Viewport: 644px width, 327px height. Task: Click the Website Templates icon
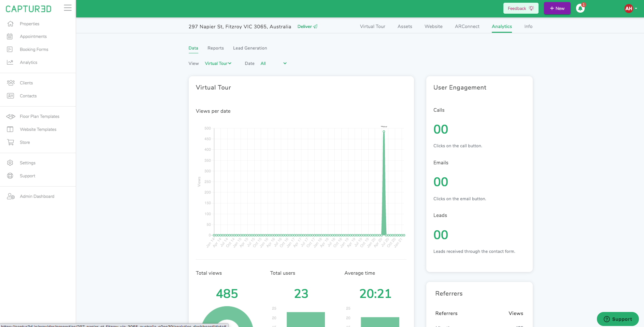(x=10, y=129)
